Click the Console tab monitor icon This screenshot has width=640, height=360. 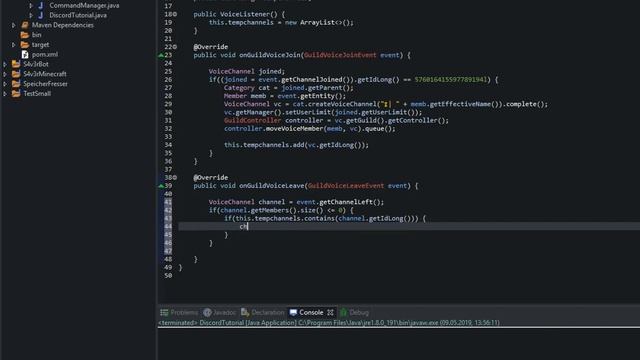293,313
